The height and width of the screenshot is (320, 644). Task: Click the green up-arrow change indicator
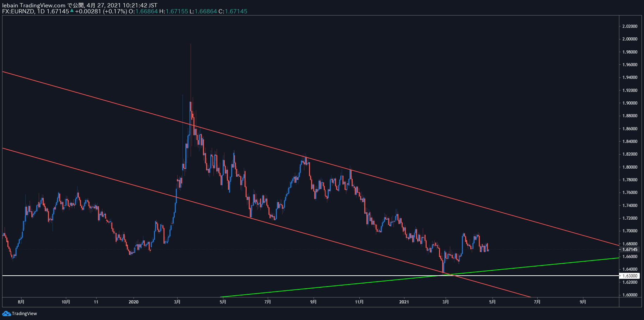72,11
